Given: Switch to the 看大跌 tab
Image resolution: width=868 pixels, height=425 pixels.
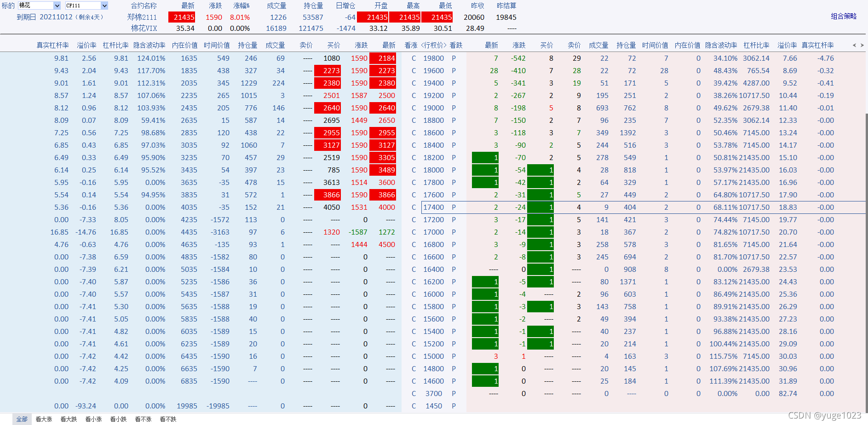Looking at the screenshot, I should (x=69, y=419).
